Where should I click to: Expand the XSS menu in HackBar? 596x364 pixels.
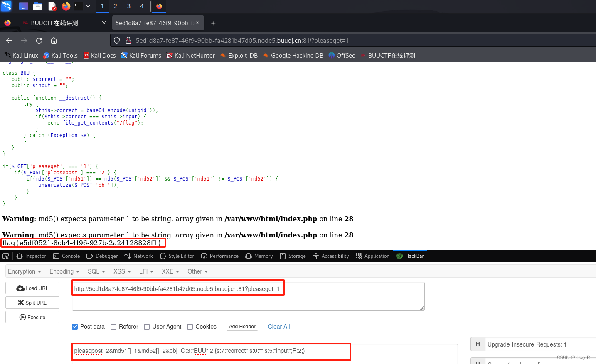point(121,271)
